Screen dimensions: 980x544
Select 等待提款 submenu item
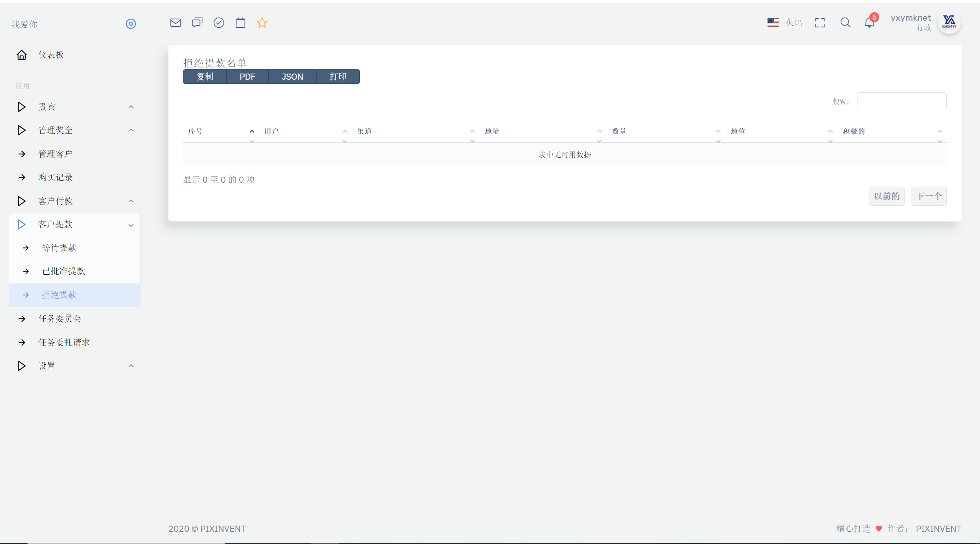(75, 248)
